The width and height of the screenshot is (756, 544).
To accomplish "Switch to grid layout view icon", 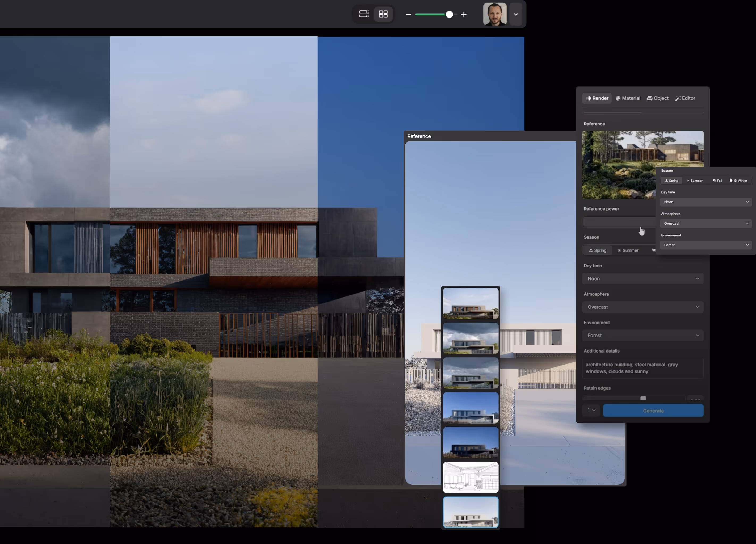I will 383,14.
